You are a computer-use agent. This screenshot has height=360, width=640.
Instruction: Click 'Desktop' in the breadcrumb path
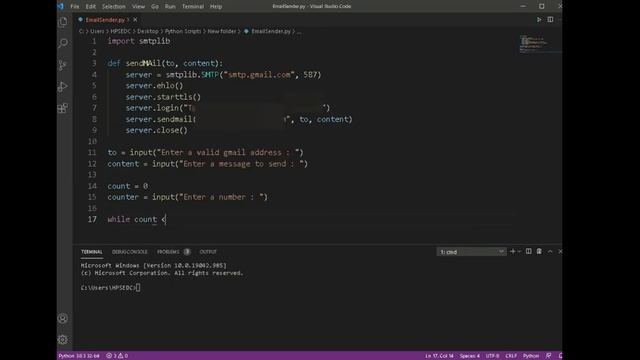pyautogui.click(x=148, y=31)
